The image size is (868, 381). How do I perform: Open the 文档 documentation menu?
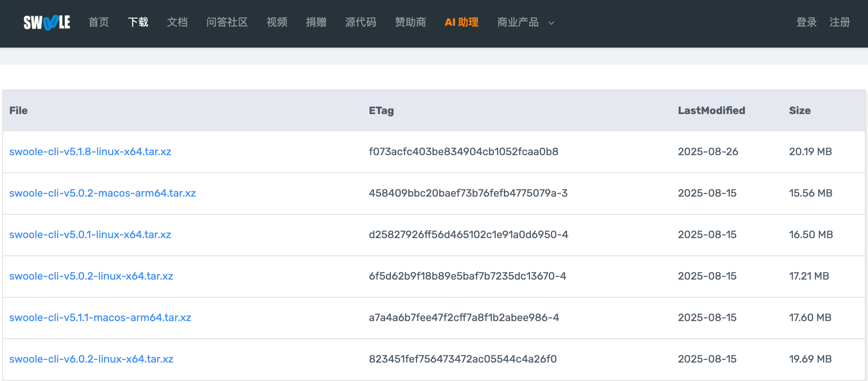(x=177, y=22)
